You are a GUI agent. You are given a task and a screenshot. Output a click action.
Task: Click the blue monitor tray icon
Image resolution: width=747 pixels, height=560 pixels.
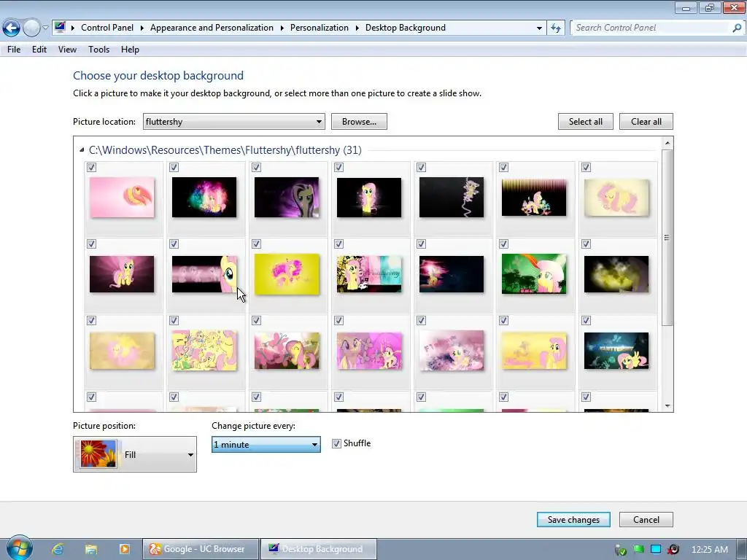tap(656, 550)
